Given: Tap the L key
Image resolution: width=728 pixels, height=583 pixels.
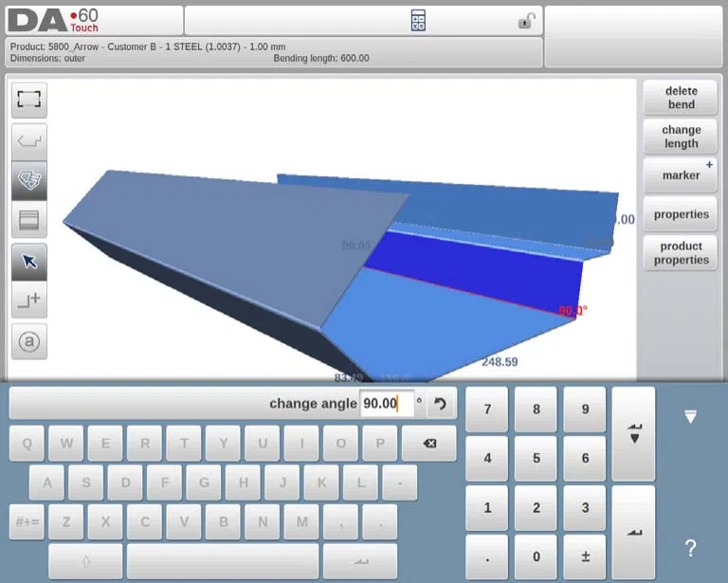Looking at the screenshot, I should [x=361, y=483].
